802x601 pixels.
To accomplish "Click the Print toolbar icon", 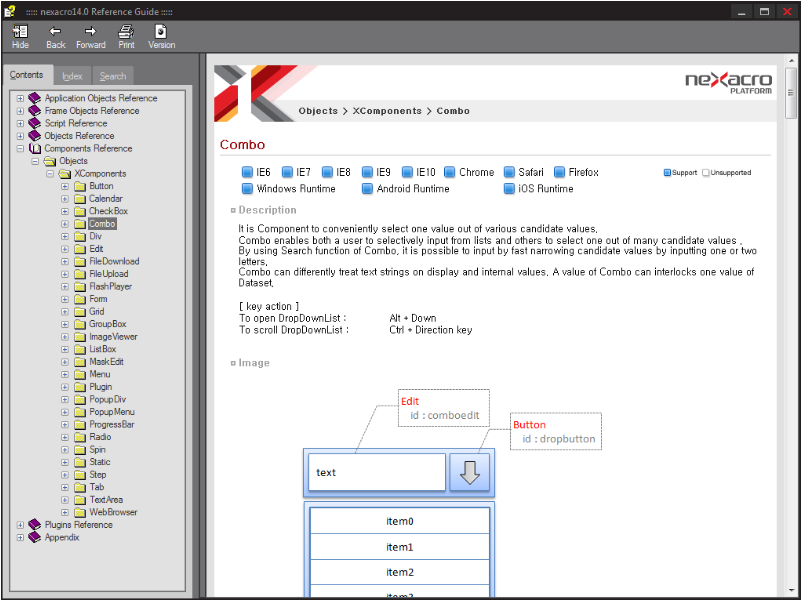I will (126, 32).
